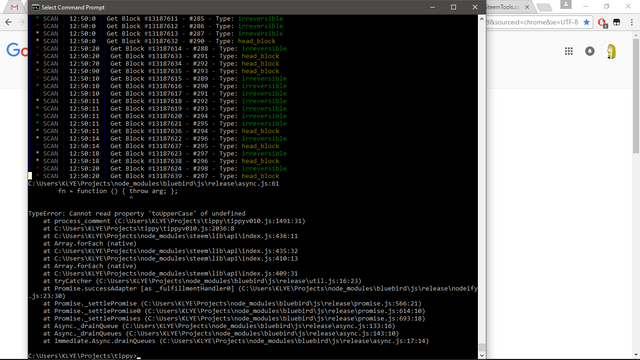Screen dimensions: 640x360
Task: Click the log line for Block #13187638
Action: (x=158, y=161)
